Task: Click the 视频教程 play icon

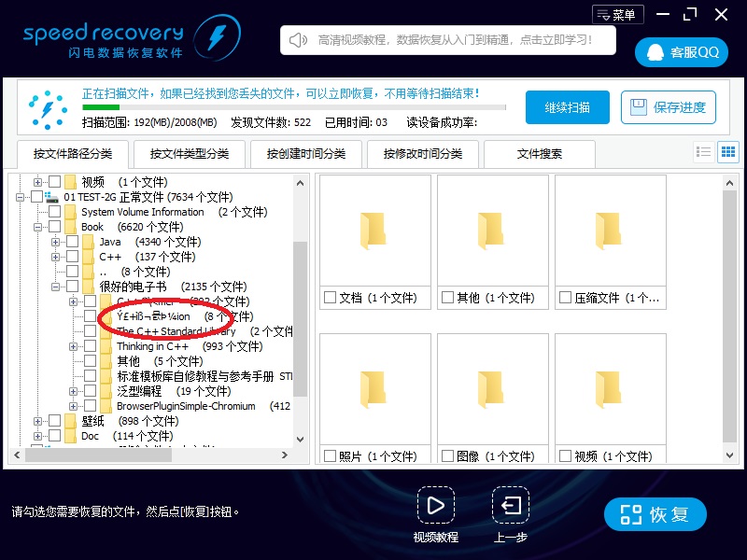Action: (435, 506)
